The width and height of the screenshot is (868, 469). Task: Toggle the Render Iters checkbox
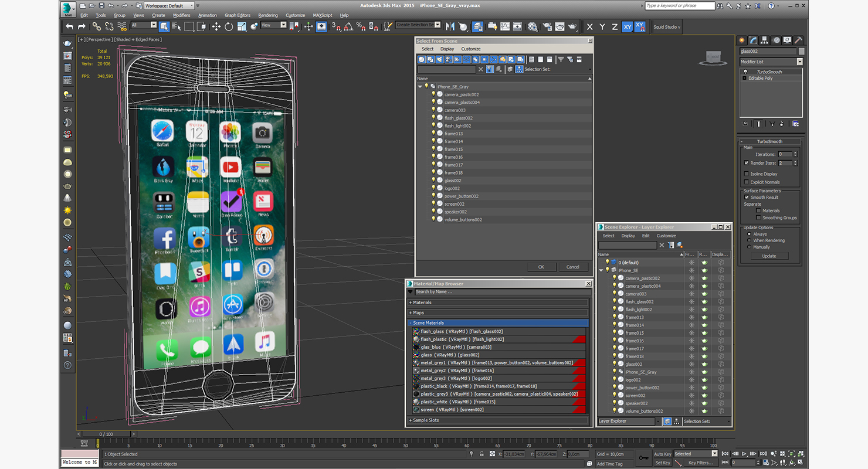[x=746, y=163]
